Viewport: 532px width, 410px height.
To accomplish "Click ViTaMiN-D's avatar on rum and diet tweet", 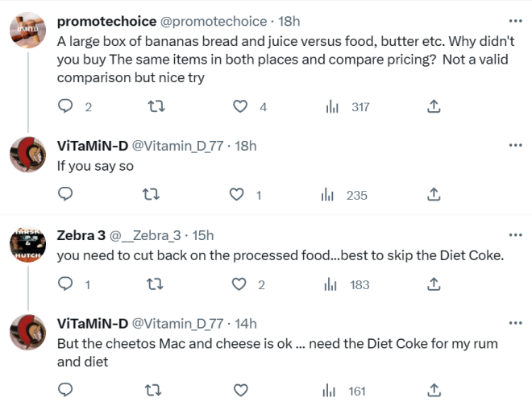I will 27,330.
